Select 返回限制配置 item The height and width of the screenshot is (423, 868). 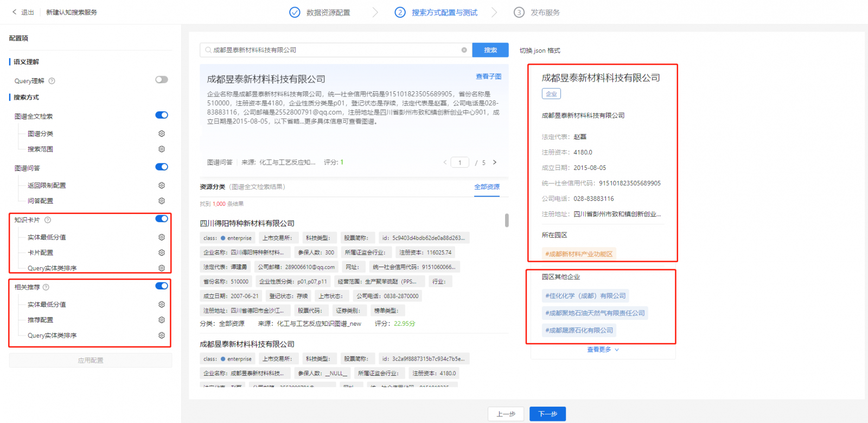pos(47,185)
